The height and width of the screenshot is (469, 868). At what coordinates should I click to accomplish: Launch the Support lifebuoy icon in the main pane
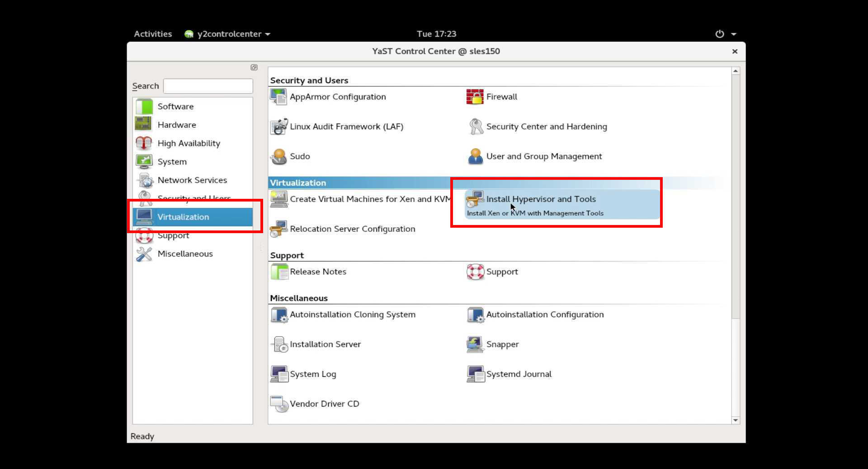coord(475,272)
